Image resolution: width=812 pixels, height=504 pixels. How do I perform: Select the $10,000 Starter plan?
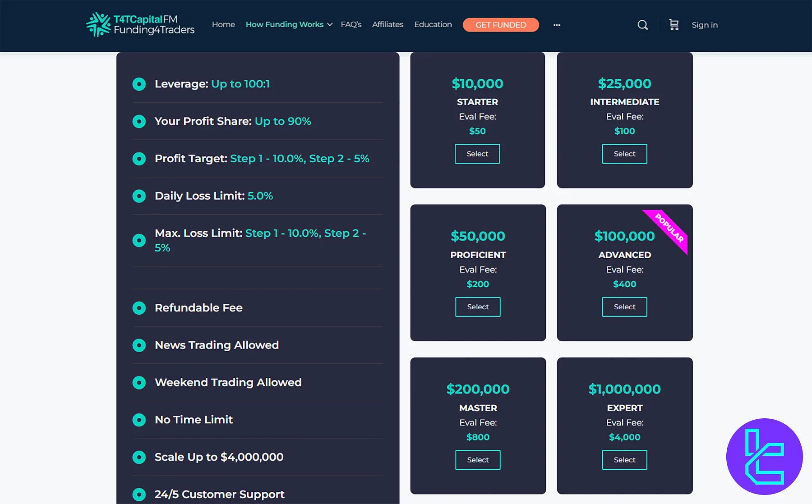477,154
